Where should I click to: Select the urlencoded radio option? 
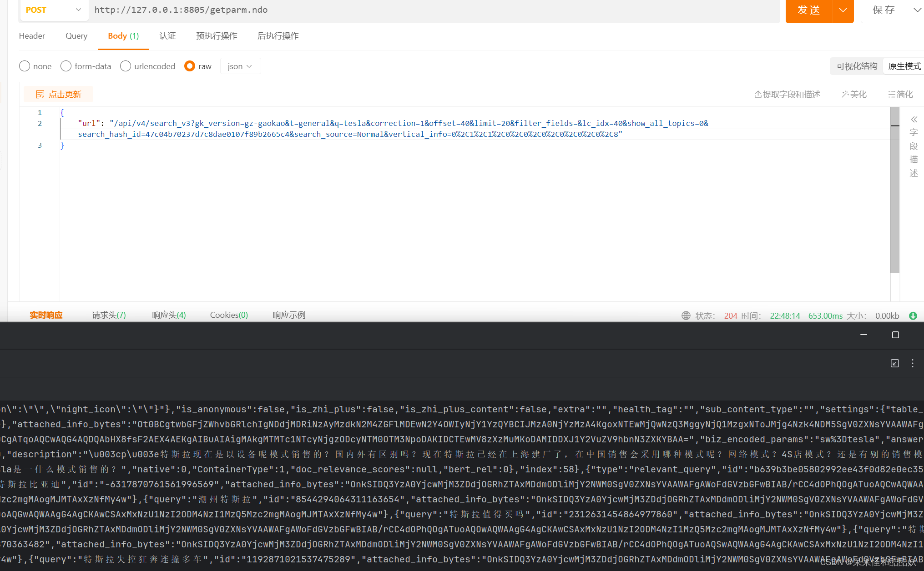pos(126,66)
